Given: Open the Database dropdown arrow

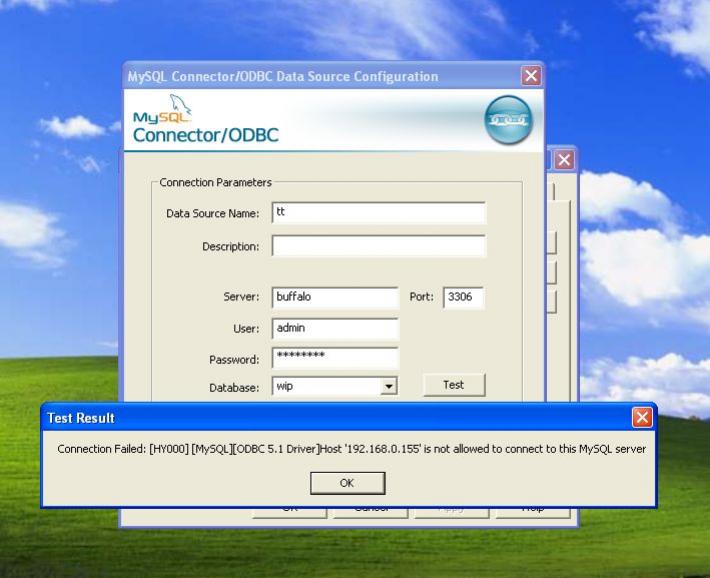Looking at the screenshot, I should pyautogui.click(x=389, y=386).
